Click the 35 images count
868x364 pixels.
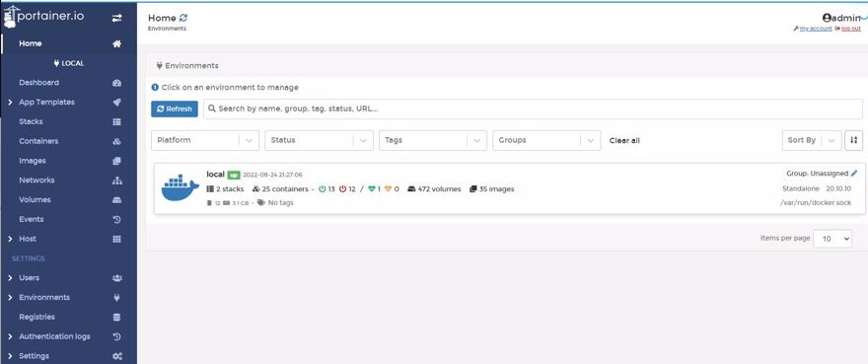coord(491,189)
